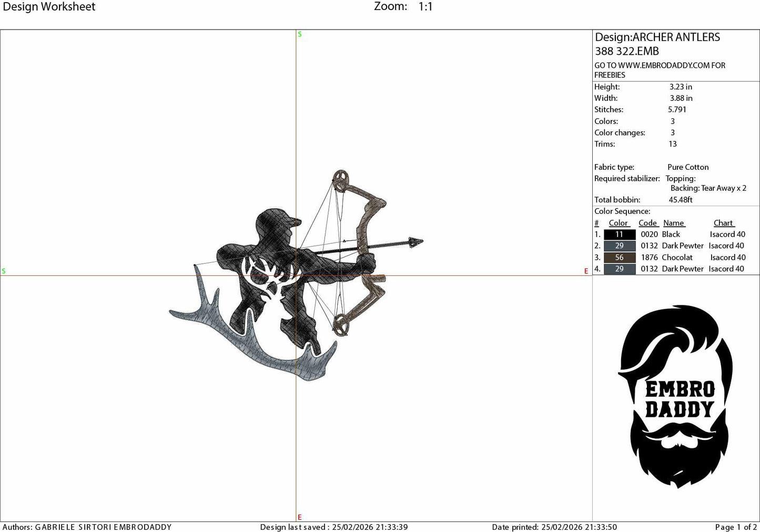Click the 'Code' column header

pos(648,223)
